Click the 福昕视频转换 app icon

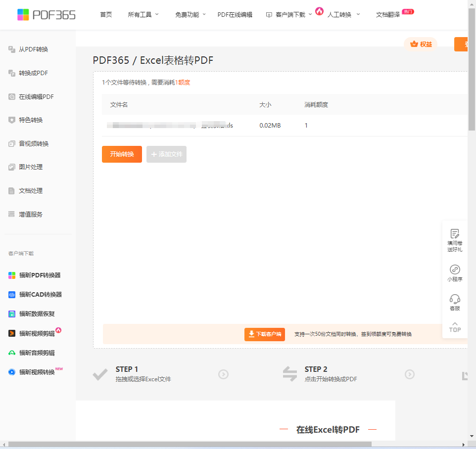12,372
